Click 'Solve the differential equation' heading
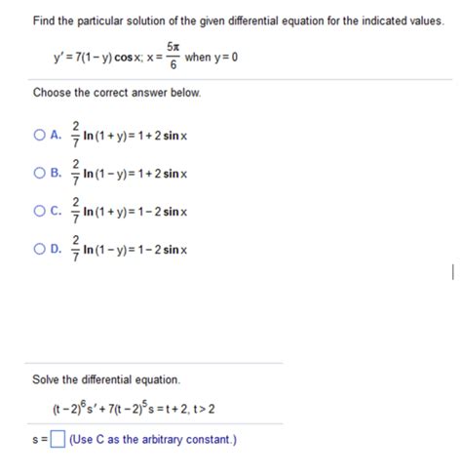Screen dimensions: 462x476 (x=106, y=379)
